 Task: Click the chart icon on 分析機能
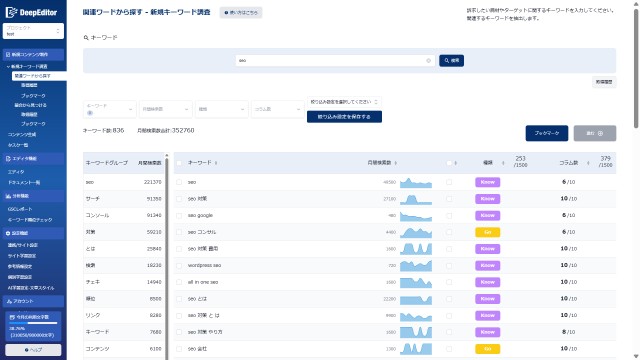tap(8, 196)
